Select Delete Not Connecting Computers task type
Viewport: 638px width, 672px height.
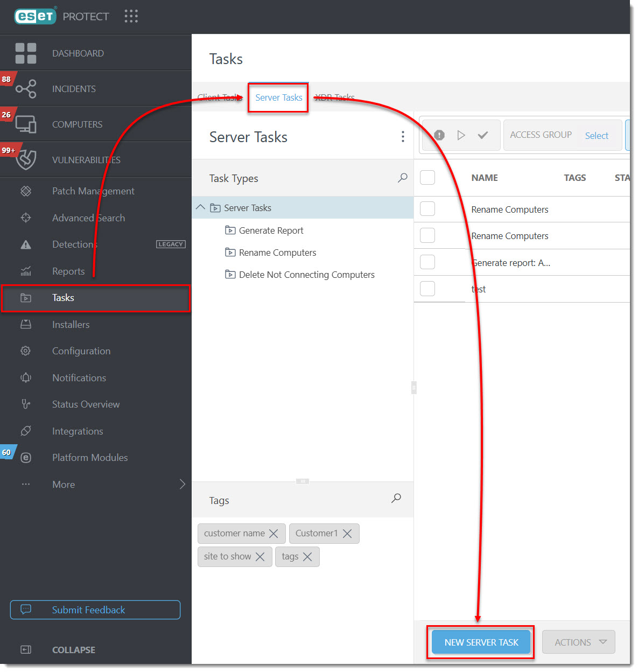click(x=306, y=275)
